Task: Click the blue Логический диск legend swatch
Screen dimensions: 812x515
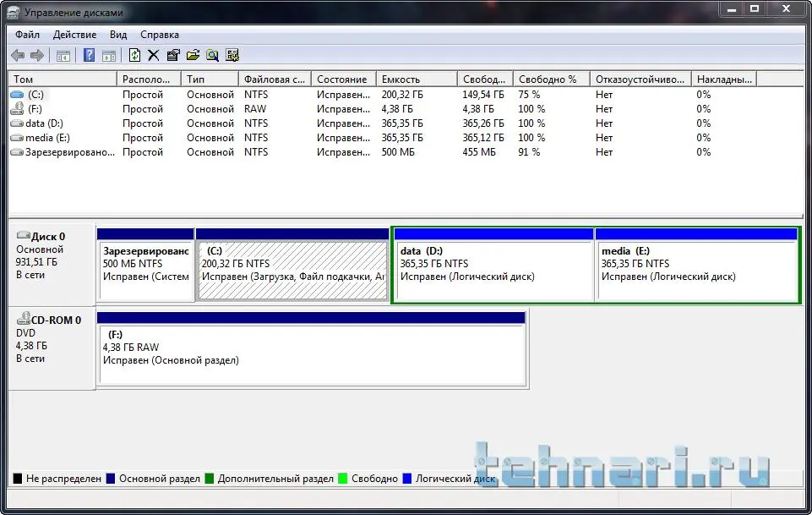Action: pyautogui.click(x=407, y=479)
